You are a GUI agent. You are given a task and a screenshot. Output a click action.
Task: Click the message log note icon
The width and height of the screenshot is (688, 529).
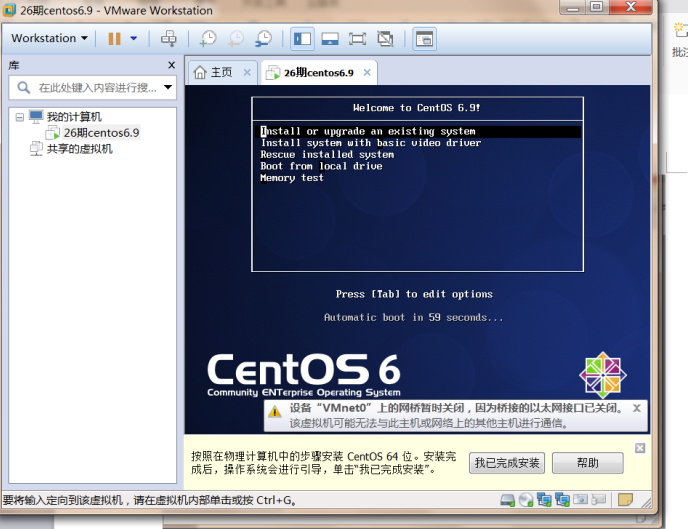[625, 500]
